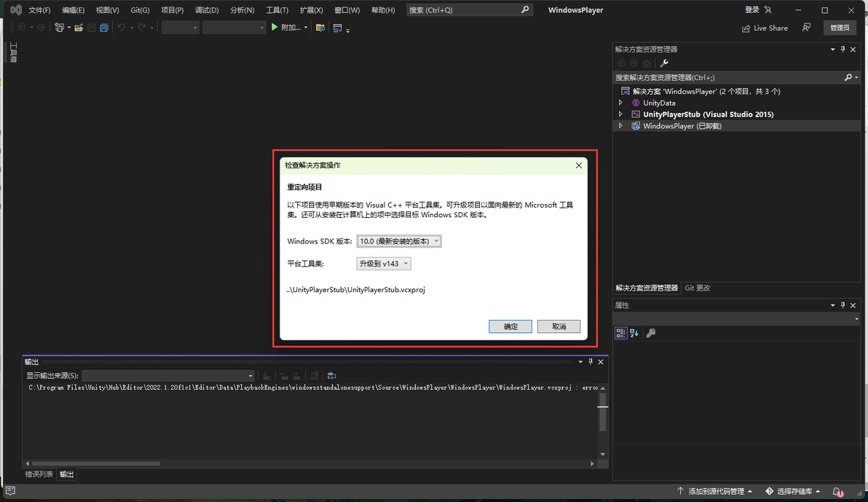Switch to the Git 更改 tab
This screenshot has width=868, height=502.
click(697, 288)
